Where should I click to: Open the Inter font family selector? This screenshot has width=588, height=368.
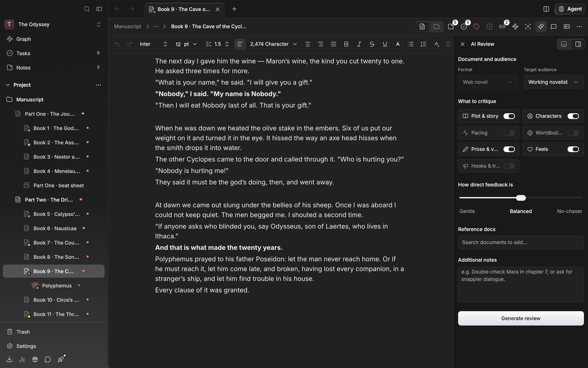[154, 44]
